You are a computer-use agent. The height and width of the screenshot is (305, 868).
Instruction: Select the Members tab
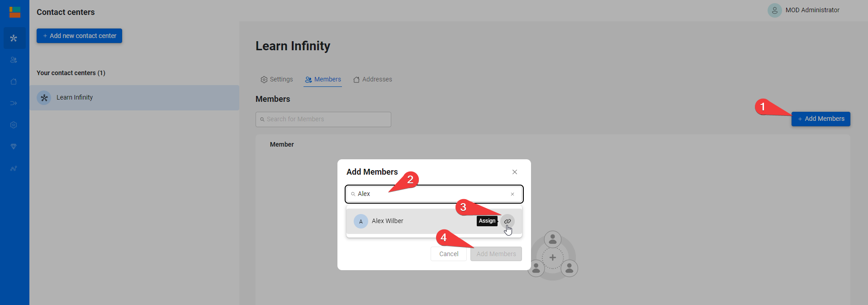[x=323, y=80]
